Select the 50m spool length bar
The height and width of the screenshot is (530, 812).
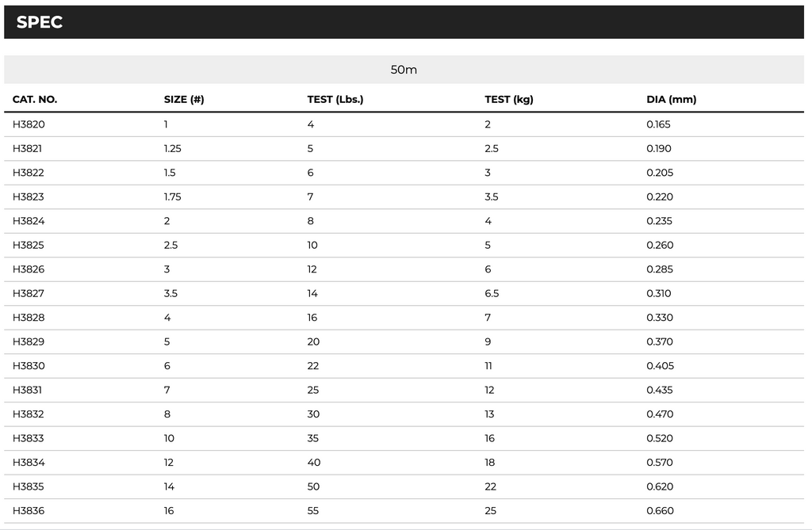point(404,70)
